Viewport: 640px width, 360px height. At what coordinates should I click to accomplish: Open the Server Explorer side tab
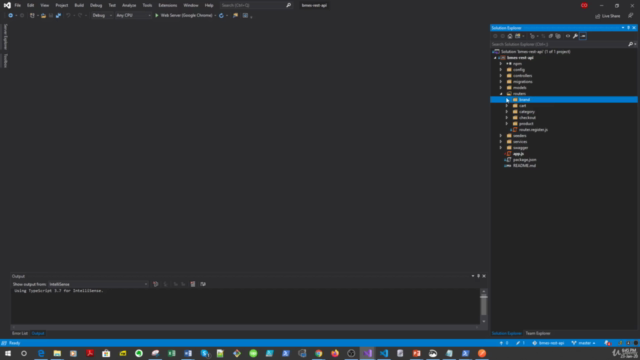pos(5,36)
